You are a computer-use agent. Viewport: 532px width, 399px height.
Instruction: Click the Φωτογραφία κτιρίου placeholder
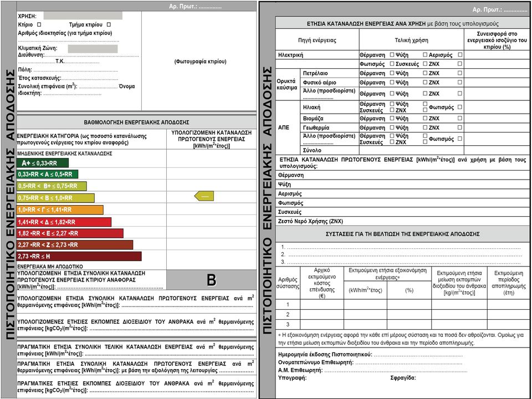(x=200, y=62)
